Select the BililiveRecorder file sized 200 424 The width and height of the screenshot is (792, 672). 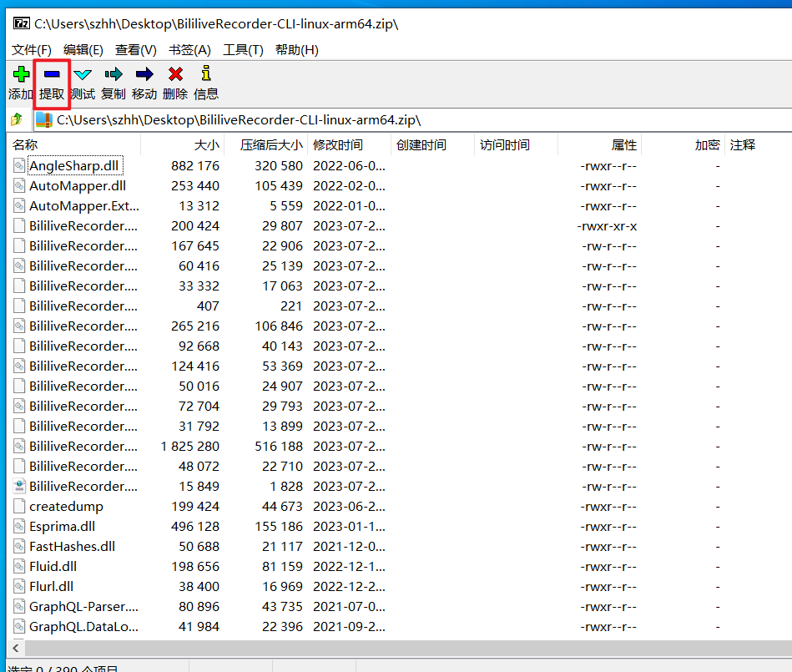tap(83, 226)
